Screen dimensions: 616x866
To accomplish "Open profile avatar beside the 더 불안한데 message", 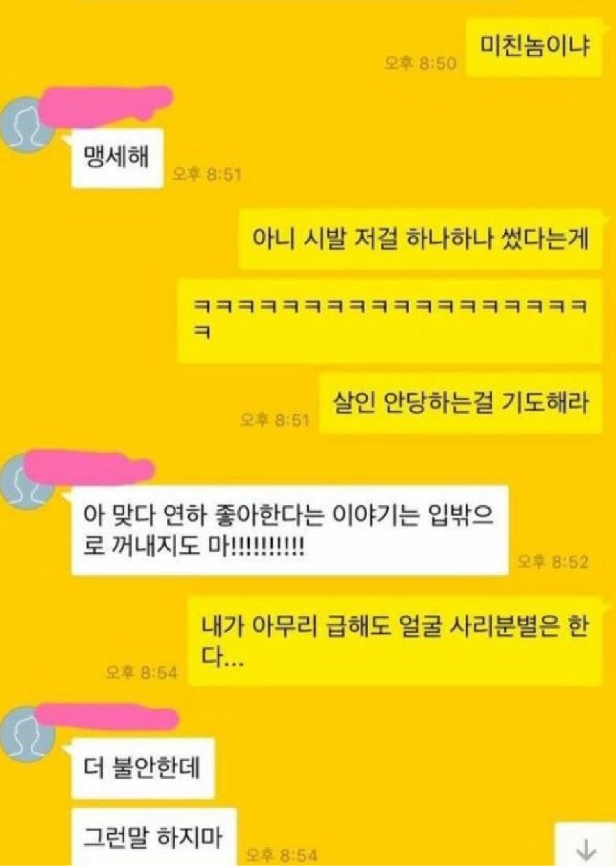I will [26, 733].
